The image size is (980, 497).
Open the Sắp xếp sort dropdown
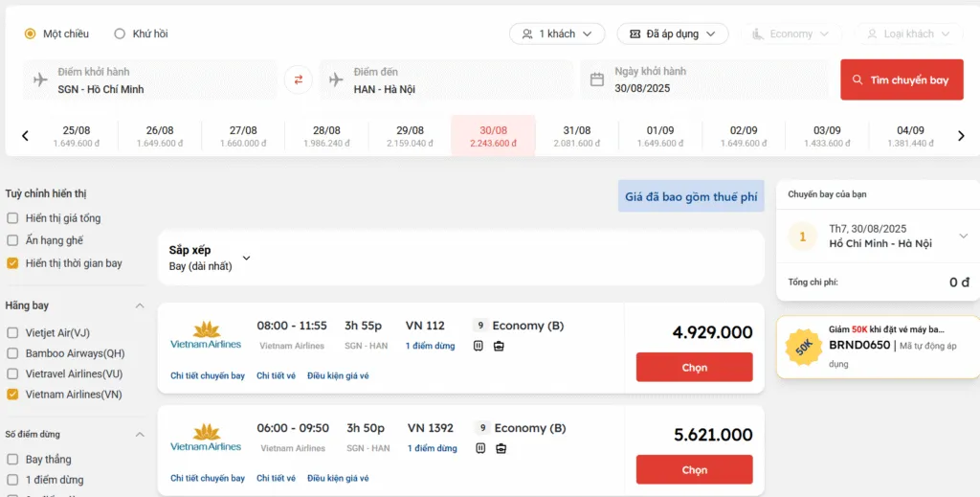(210, 258)
